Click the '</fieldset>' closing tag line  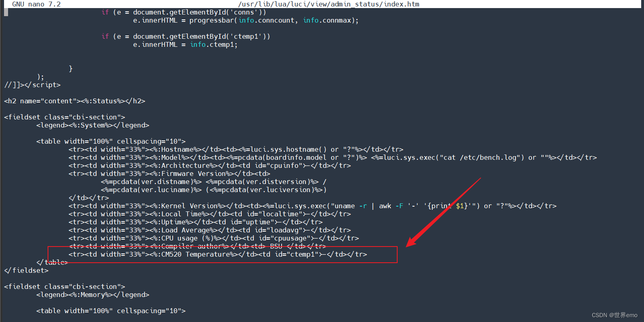click(26, 270)
